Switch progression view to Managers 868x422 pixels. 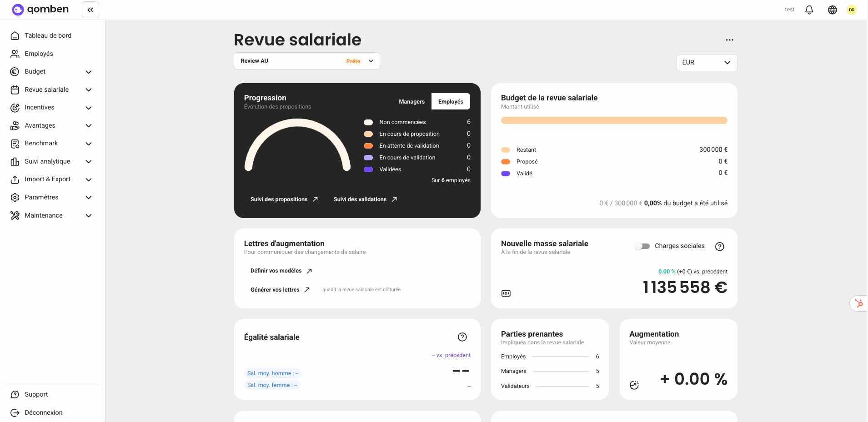(411, 102)
